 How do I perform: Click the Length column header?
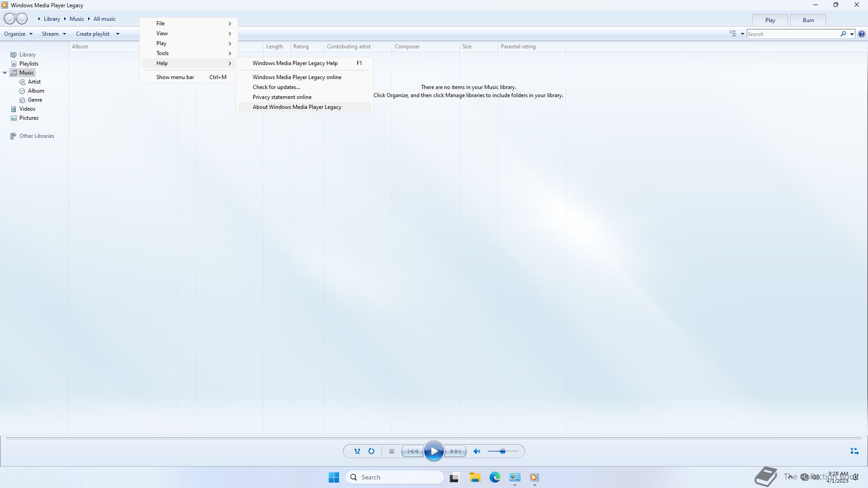[x=277, y=47]
